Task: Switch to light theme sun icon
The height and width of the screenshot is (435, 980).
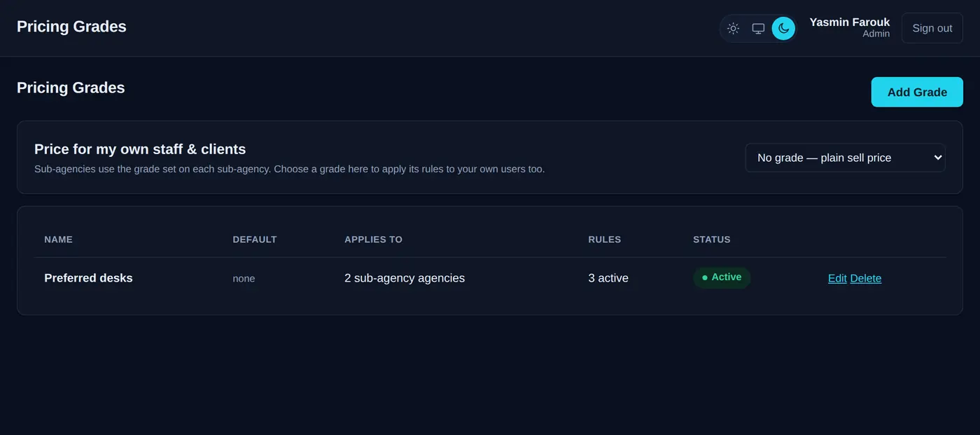Action: point(733,29)
